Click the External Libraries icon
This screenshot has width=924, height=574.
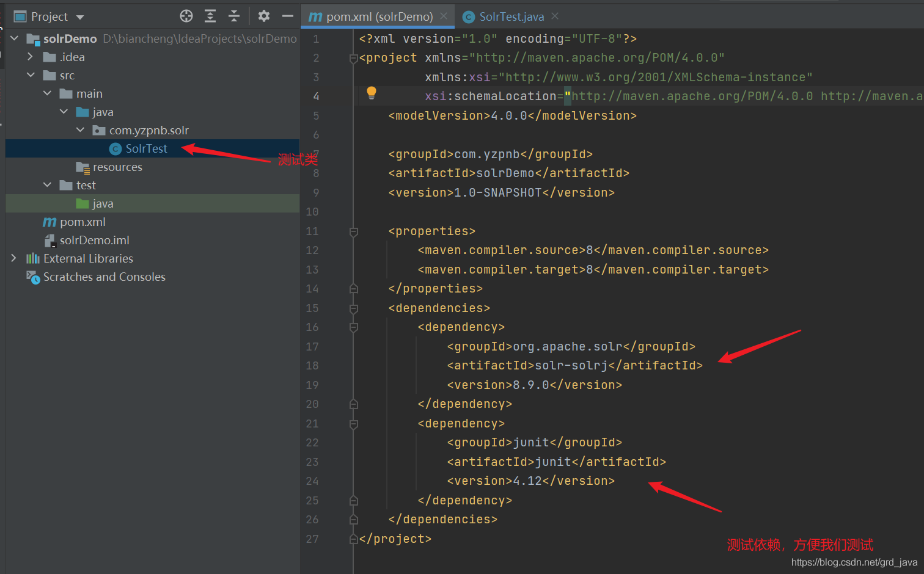point(33,258)
